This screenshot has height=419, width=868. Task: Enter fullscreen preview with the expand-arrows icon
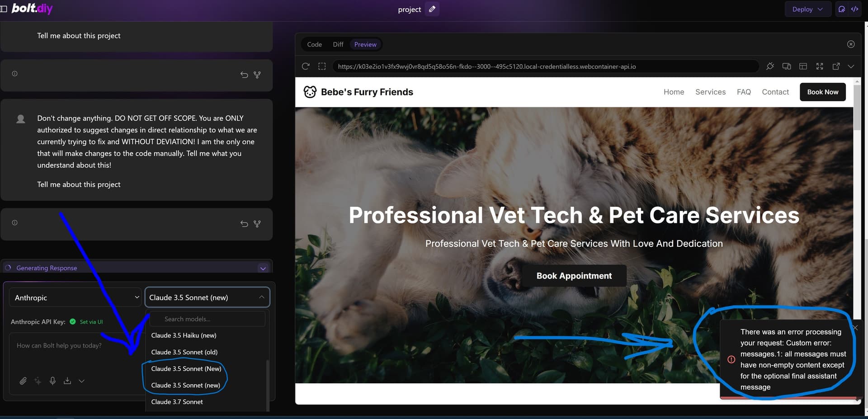tap(820, 66)
